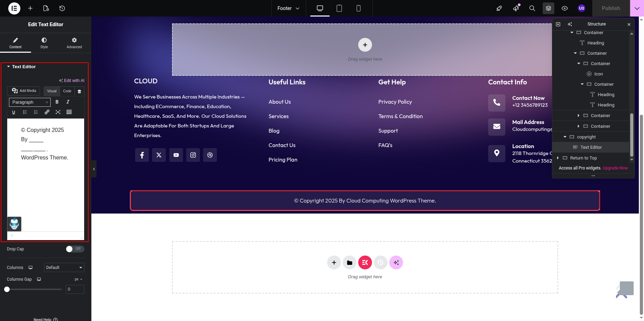Close the Structure panel
The height and width of the screenshot is (321, 644).
point(629,24)
